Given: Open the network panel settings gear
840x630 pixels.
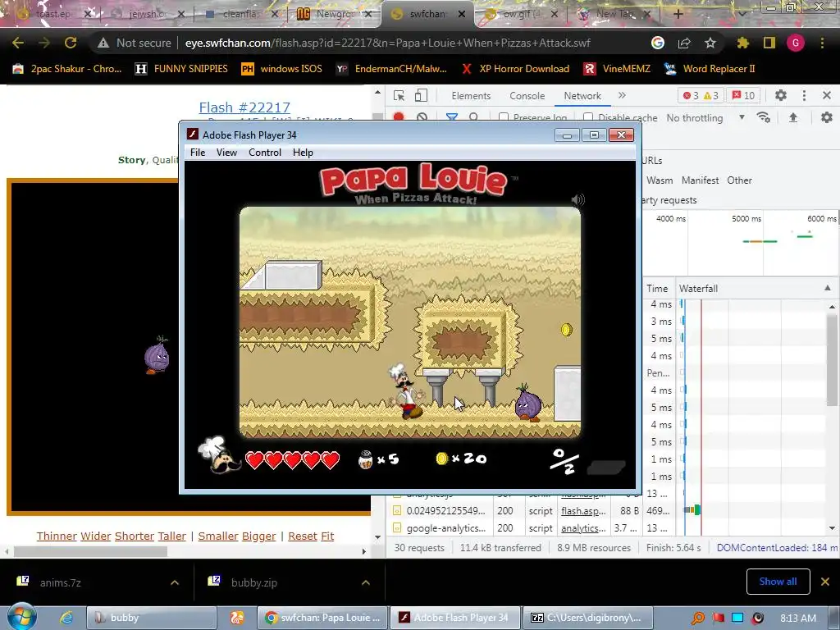Looking at the screenshot, I should [x=827, y=117].
